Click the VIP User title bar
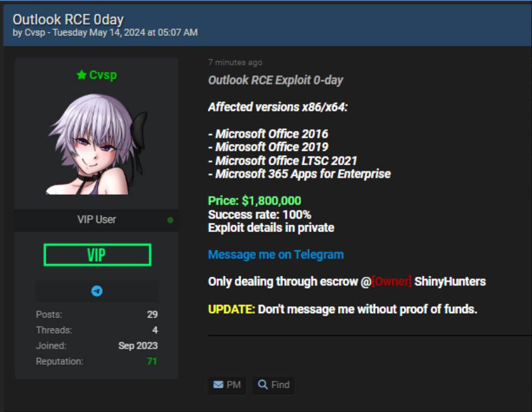Screen dimensions: 532x412 pos(97,220)
